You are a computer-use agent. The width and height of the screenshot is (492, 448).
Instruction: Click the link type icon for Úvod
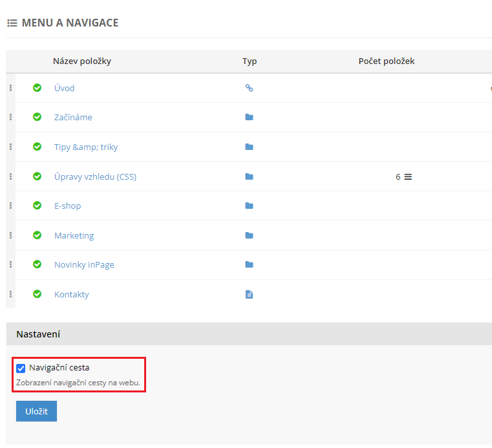point(249,88)
